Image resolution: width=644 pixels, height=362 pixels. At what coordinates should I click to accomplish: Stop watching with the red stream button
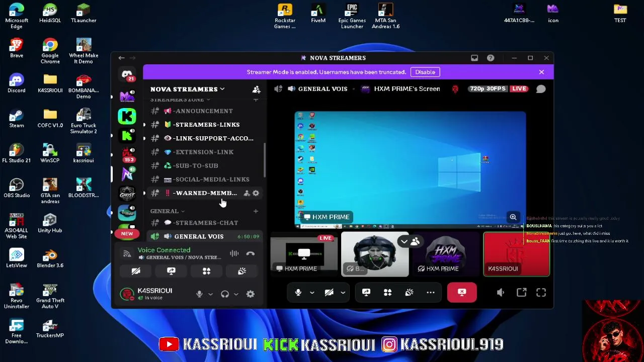click(x=462, y=292)
